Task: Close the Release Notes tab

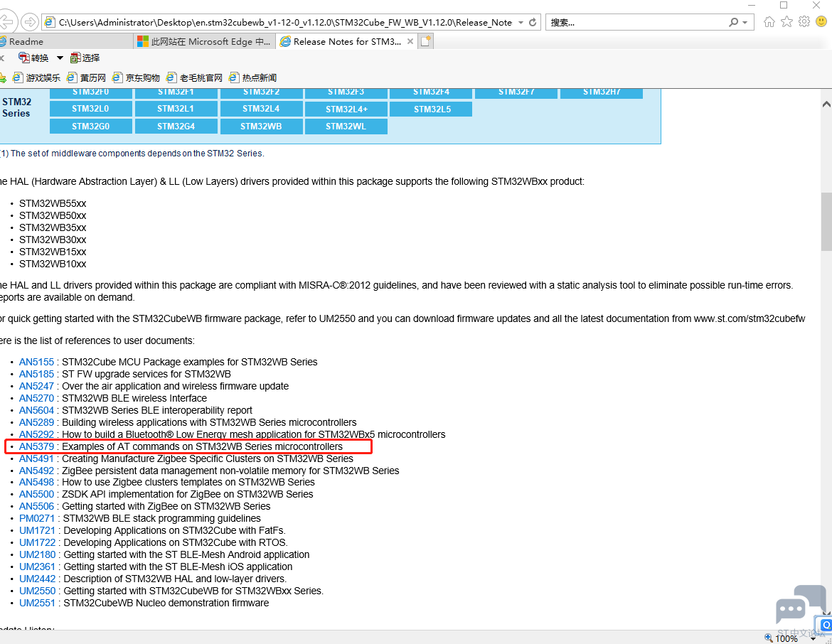Action: (410, 41)
